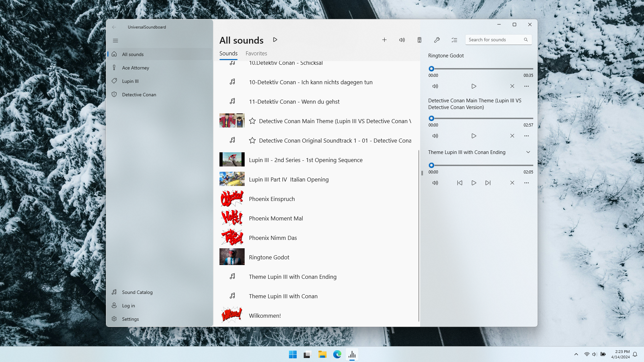
Task: Select Wilkommen! sound
Action: click(x=317, y=316)
